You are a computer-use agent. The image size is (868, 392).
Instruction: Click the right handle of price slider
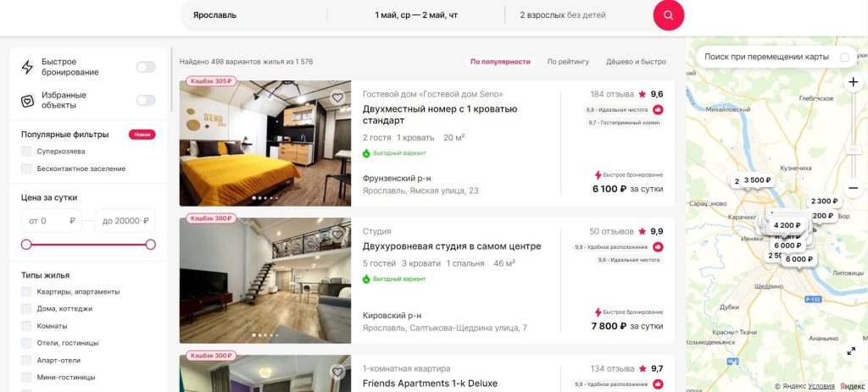coord(151,245)
